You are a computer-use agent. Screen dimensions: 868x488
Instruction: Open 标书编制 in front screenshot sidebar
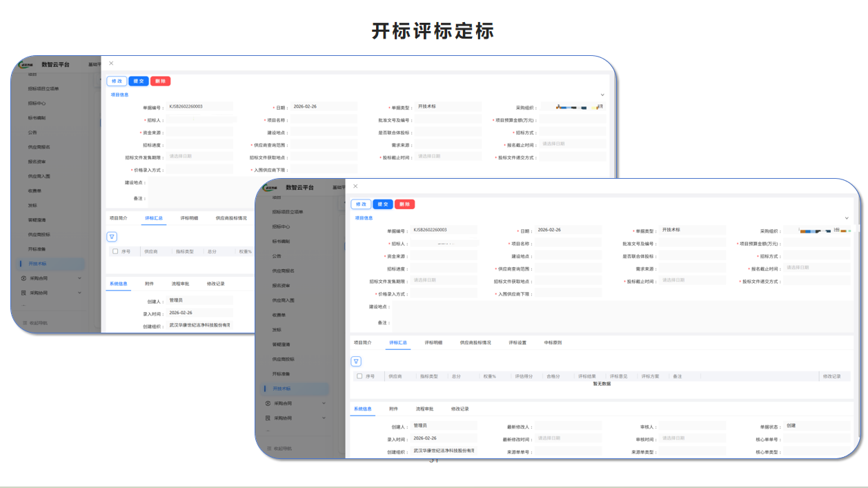tap(281, 242)
